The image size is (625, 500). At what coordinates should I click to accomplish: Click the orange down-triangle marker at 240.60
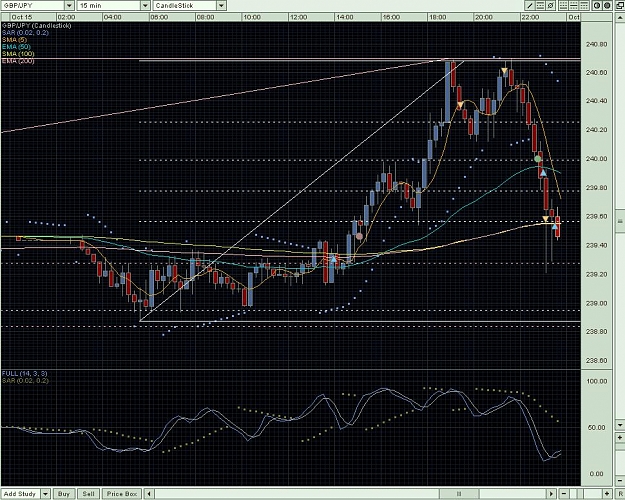point(504,71)
